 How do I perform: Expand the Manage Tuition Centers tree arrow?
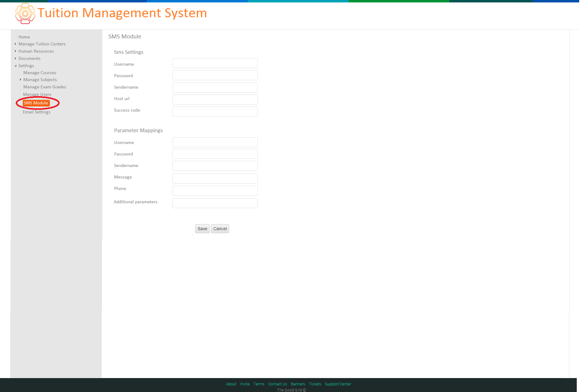(x=15, y=44)
